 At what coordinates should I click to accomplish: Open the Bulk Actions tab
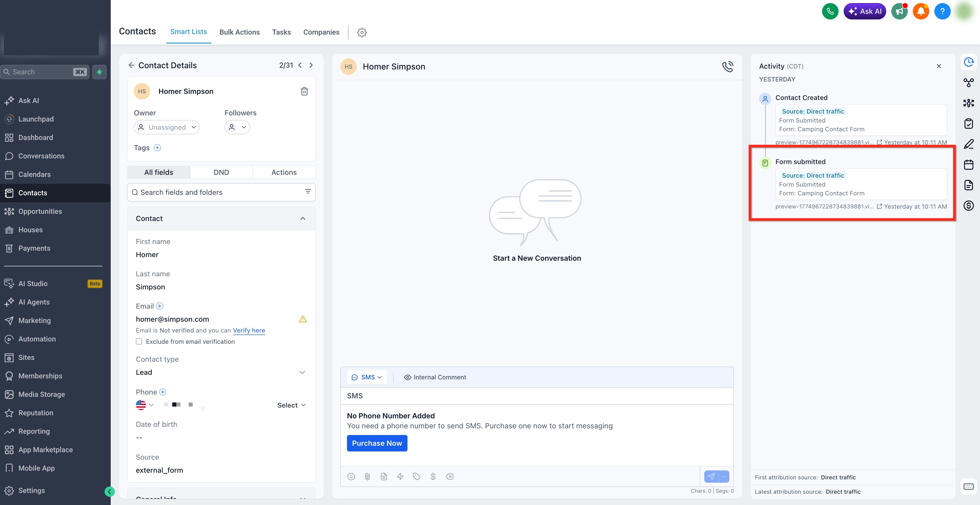(239, 32)
